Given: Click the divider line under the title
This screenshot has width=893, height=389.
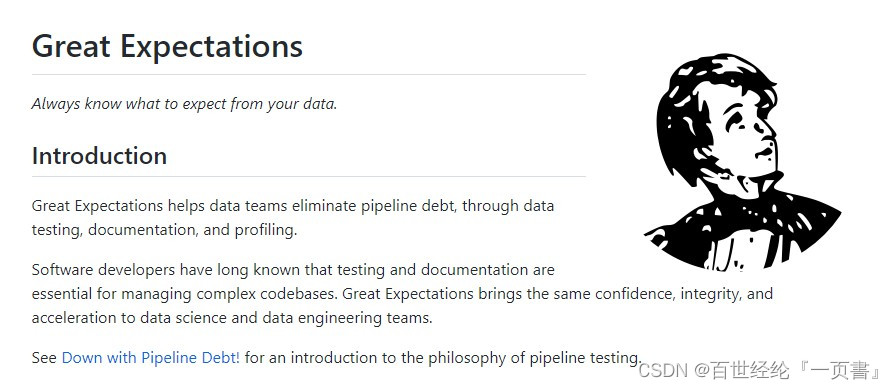Looking at the screenshot, I should pyautogui.click(x=309, y=74).
